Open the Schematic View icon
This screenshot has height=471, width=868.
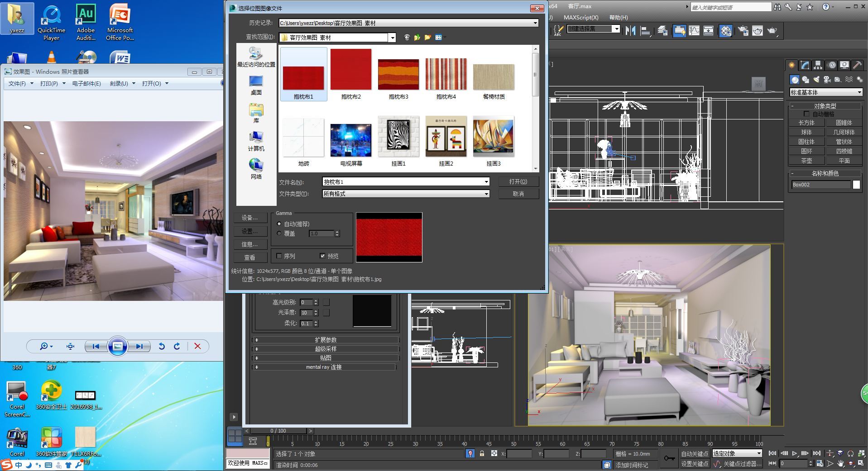coord(709,31)
